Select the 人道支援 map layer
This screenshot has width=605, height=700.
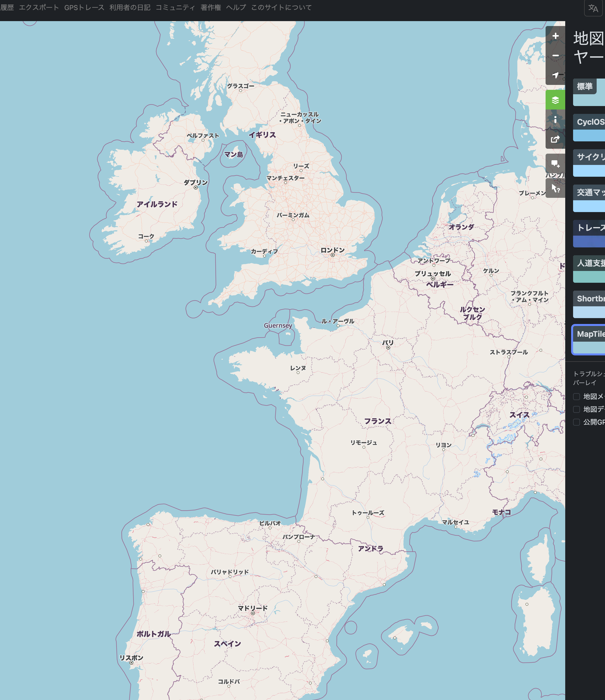(589, 269)
